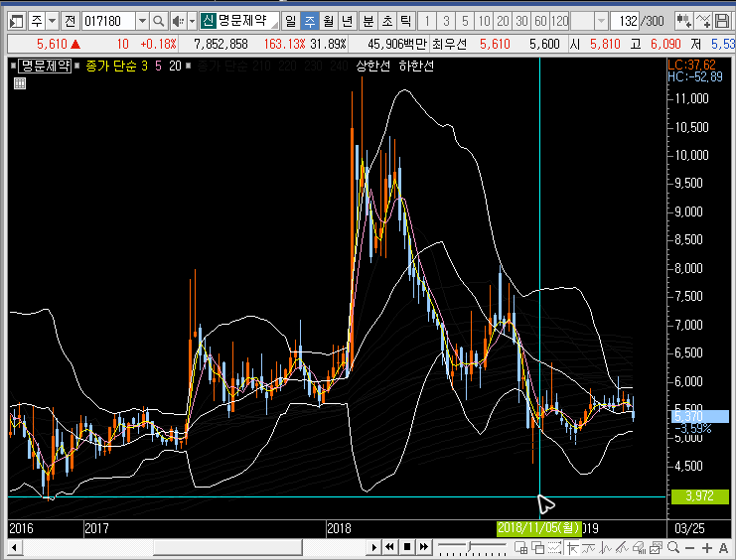Click the stock code field 017180
The image size is (736, 560).
[x=109, y=21]
